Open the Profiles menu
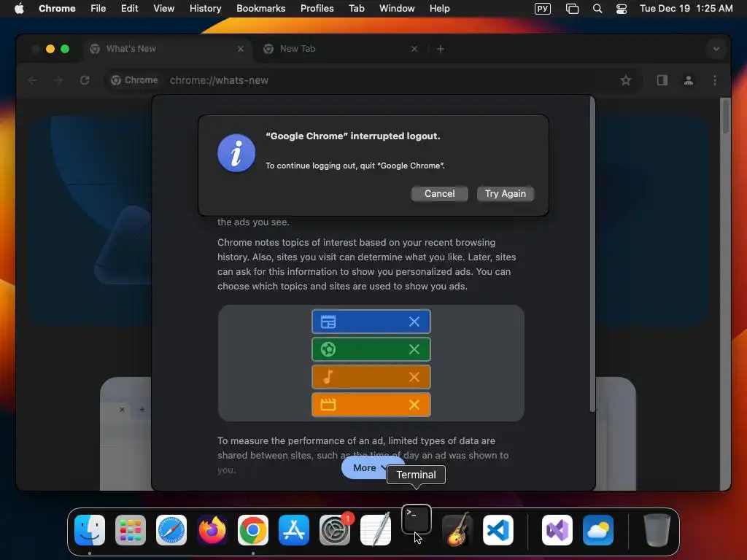The width and height of the screenshot is (747, 560). [x=317, y=8]
